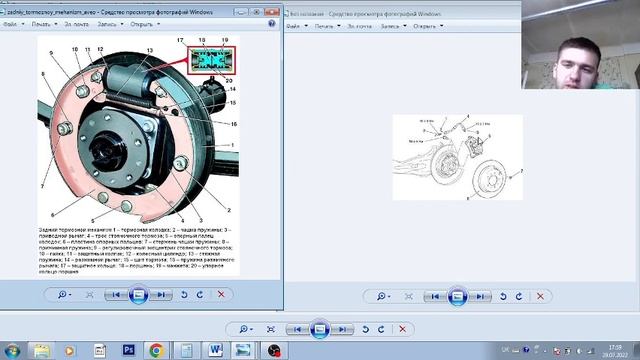
Task: Go to previous image in the background viewer
Action: coord(298,329)
